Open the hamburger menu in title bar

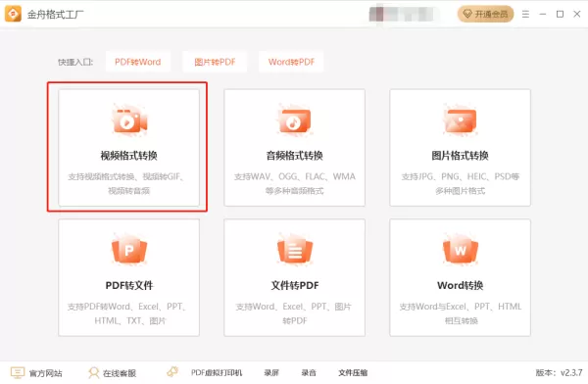525,15
